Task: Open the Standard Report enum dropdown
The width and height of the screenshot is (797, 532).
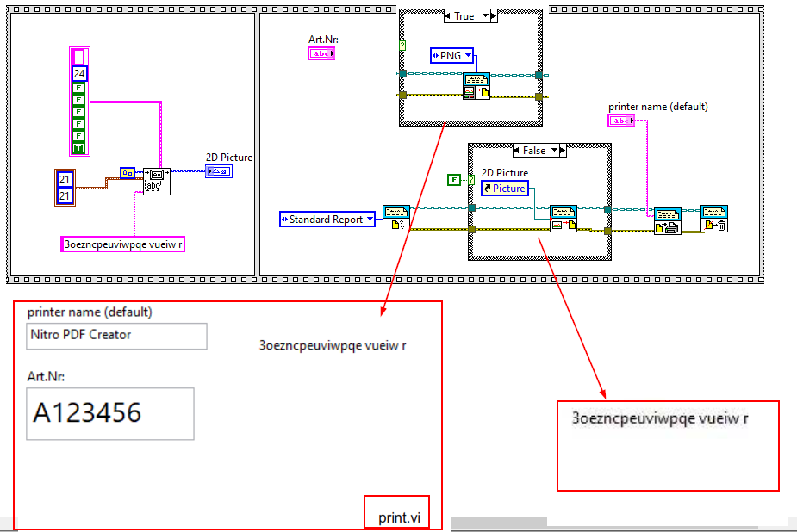Action: coord(370,220)
